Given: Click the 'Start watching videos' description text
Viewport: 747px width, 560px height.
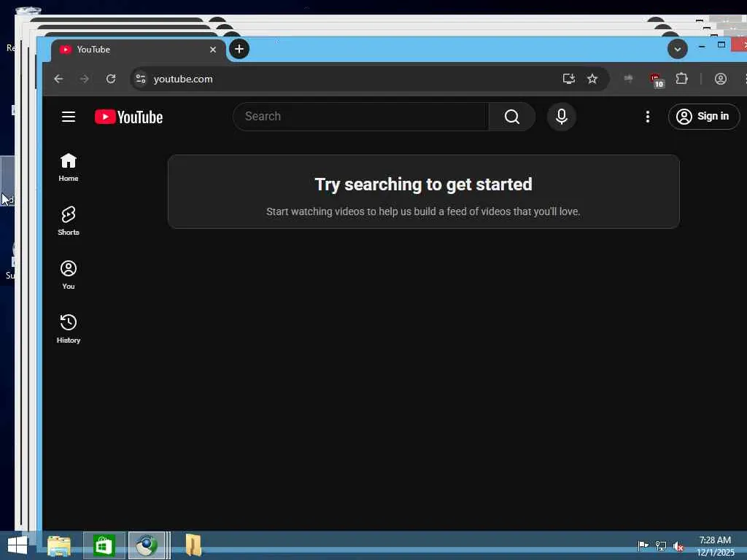Looking at the screenshot, I should click(423, 211).
